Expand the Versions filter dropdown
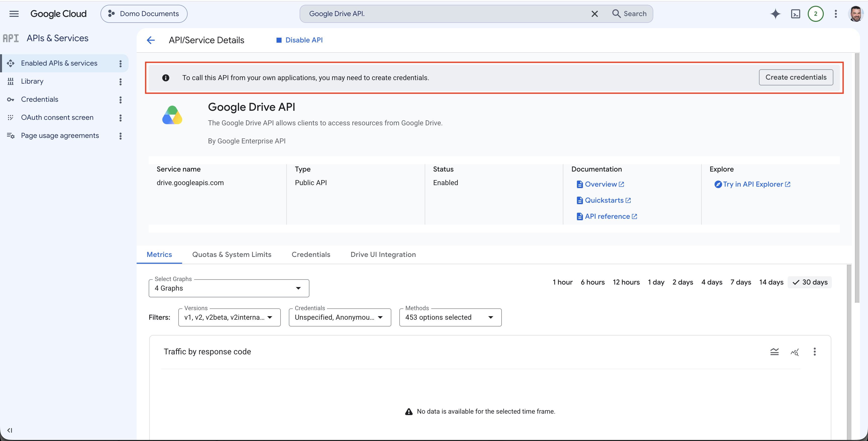 click(229, 317)
